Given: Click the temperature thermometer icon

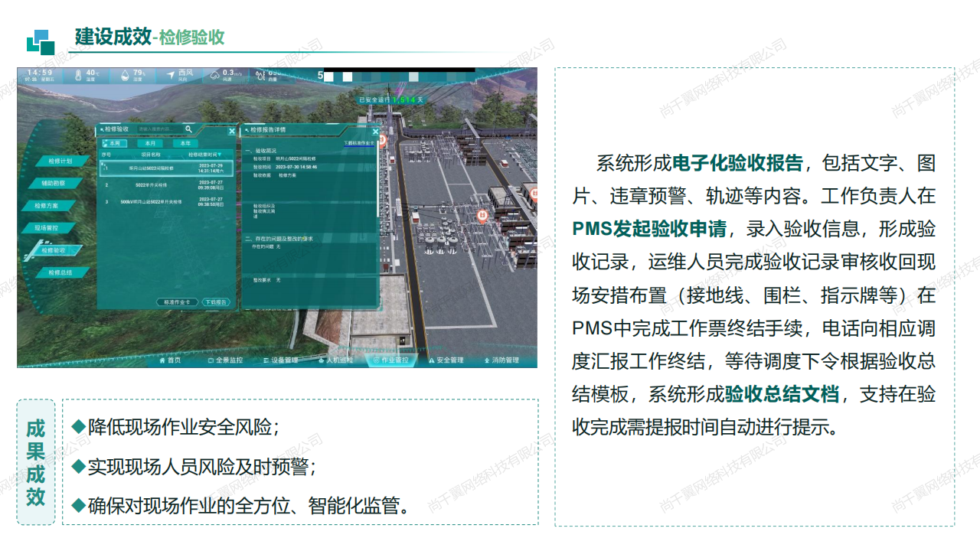Looking at the screenshot, I should [x=79, y=75].
